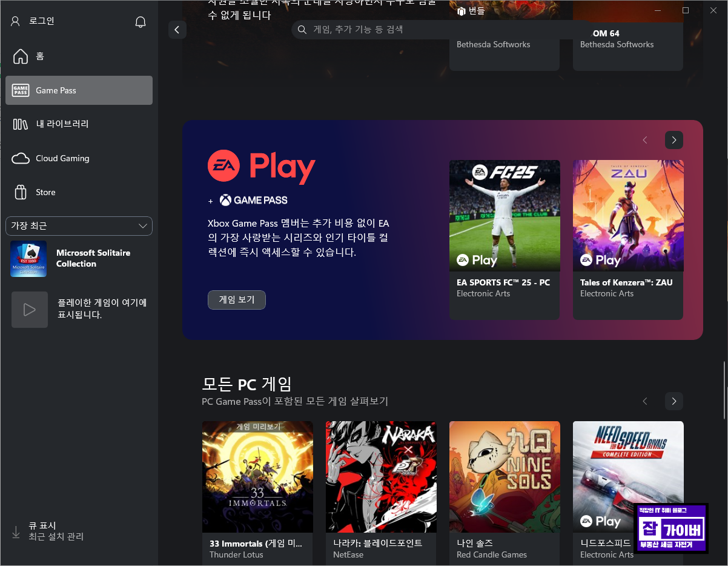Click Microsoft Solitaire Collection title text
This screenshot has width=728, height=566.
click(x=93, y=258)
